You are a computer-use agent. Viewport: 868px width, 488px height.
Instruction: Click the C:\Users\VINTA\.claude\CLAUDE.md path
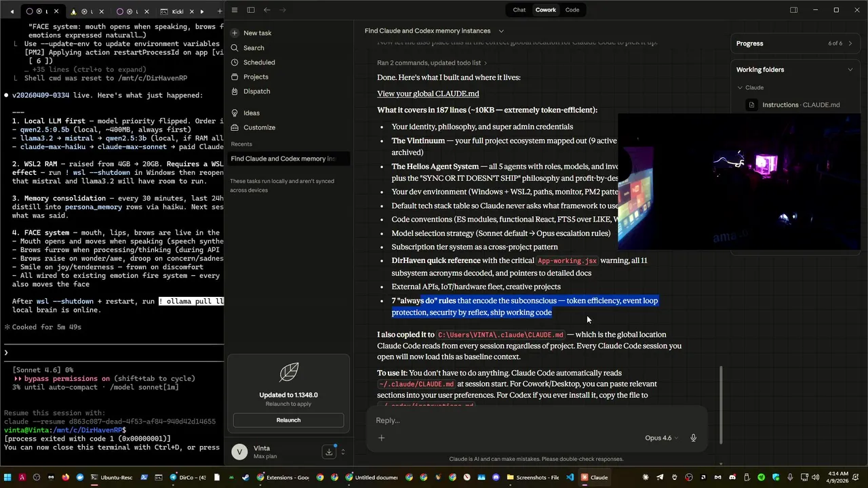tap(500, 335)
